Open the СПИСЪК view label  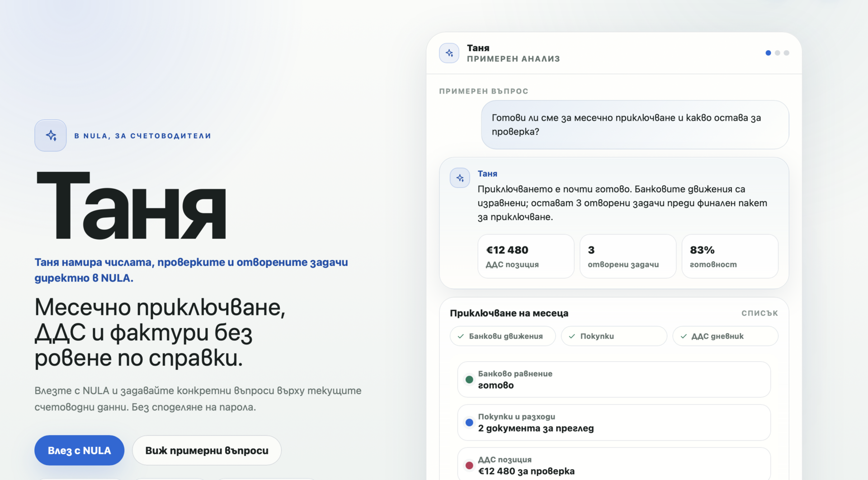[759, 313]
